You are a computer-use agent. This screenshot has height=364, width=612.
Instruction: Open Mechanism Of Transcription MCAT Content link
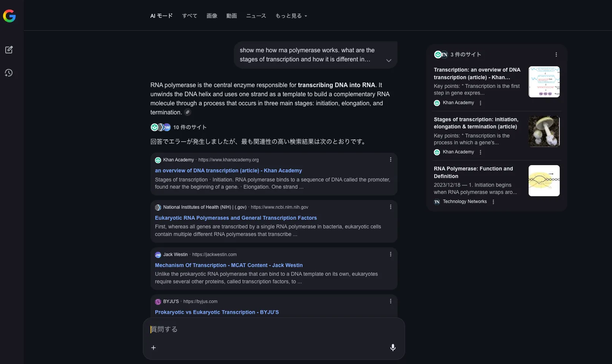tap(229, 265)
